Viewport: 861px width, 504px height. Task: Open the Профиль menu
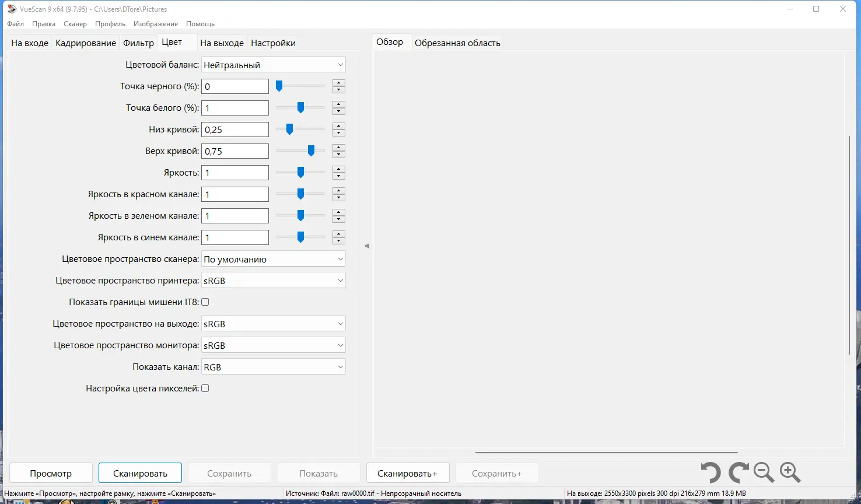[110, 24]
